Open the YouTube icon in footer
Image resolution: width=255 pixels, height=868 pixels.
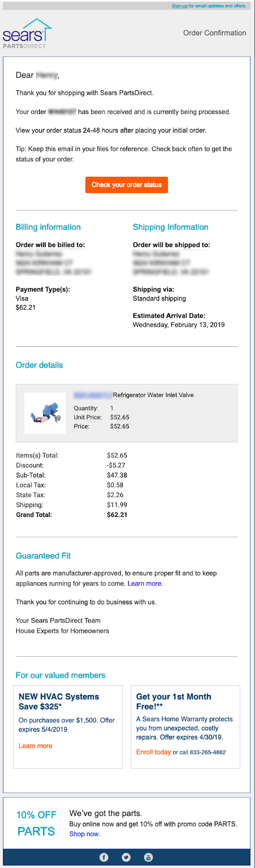tap(148, 857)
